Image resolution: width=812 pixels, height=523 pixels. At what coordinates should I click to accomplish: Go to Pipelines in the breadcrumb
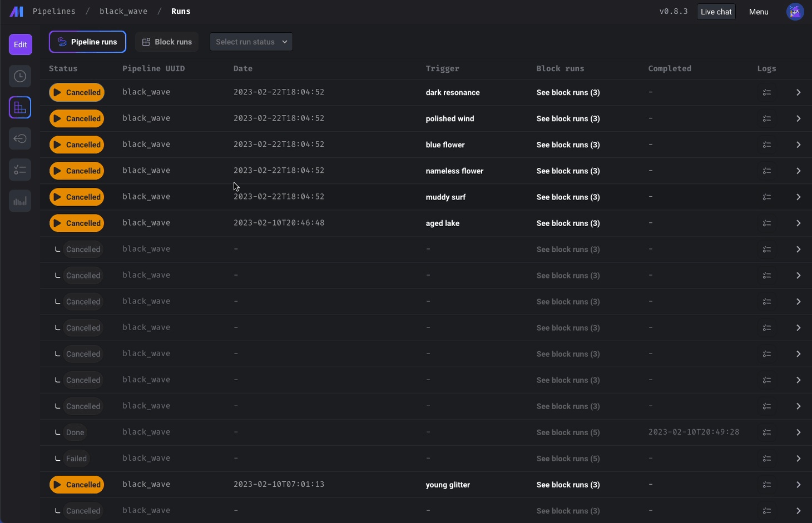pyautogui.click(x=54, y=11)
